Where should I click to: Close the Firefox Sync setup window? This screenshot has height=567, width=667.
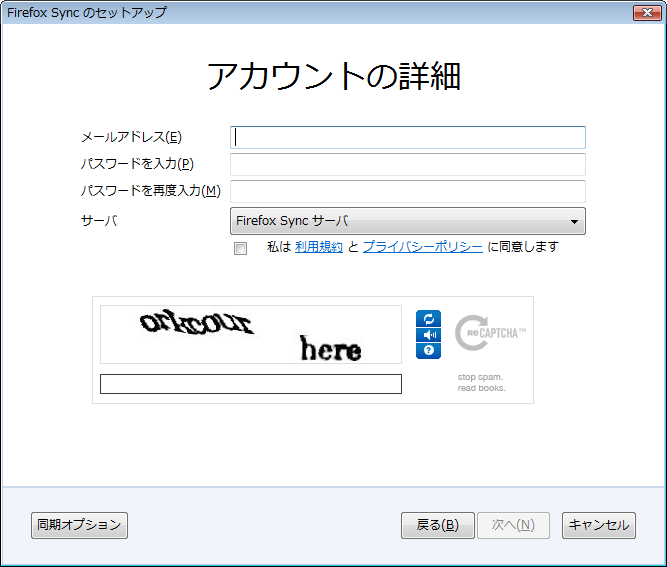pos(647,13)
